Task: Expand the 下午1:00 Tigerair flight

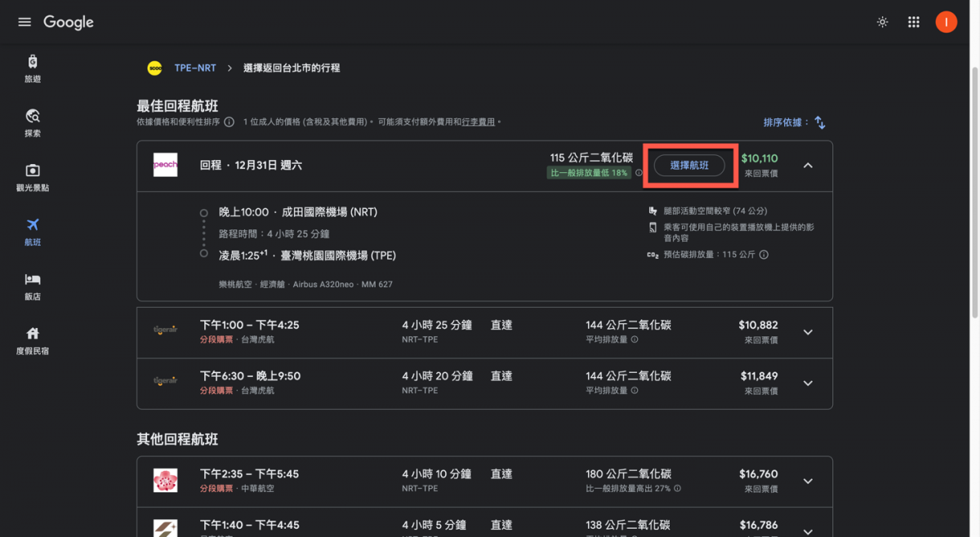Action: [808, 332]
